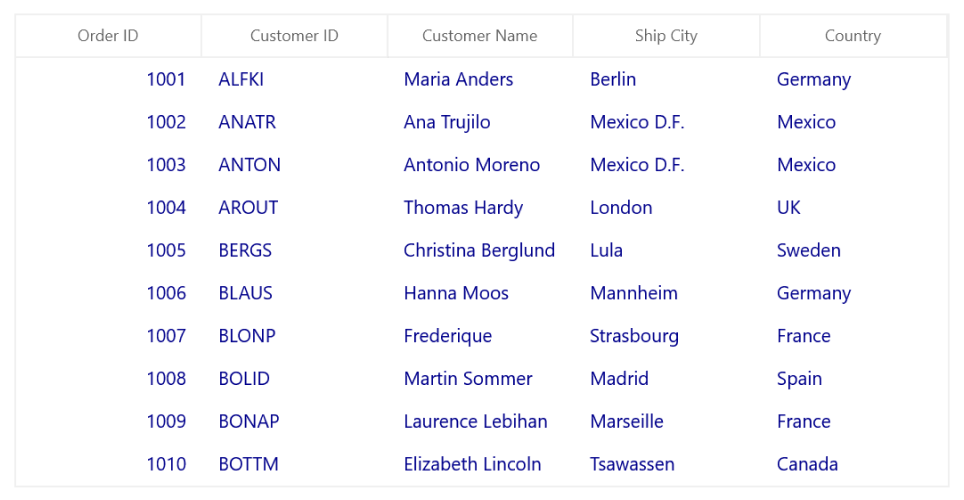Click the BLAUS customer ID cell
The image size is (964, 500).
(245, 293)
